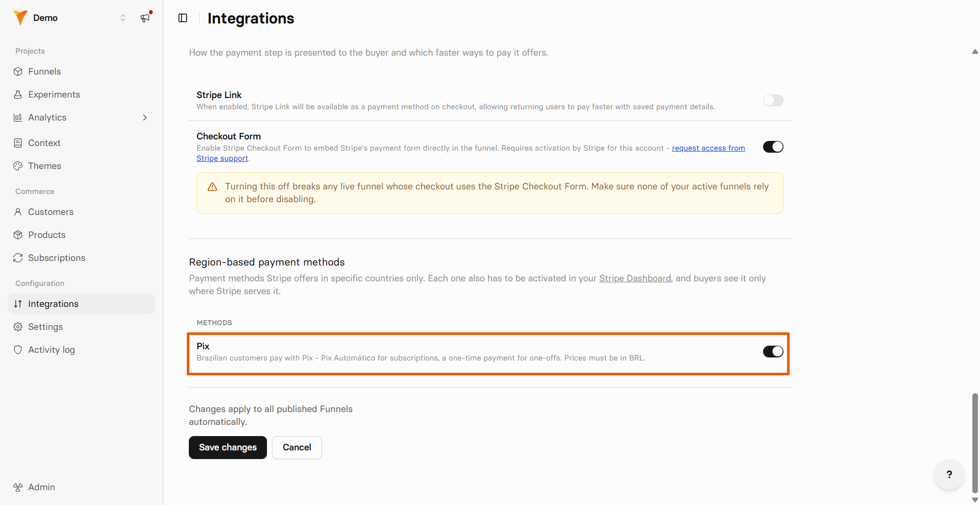Click the Save changes button
This screenshot has width=980, height=505.
coord(228,447)
